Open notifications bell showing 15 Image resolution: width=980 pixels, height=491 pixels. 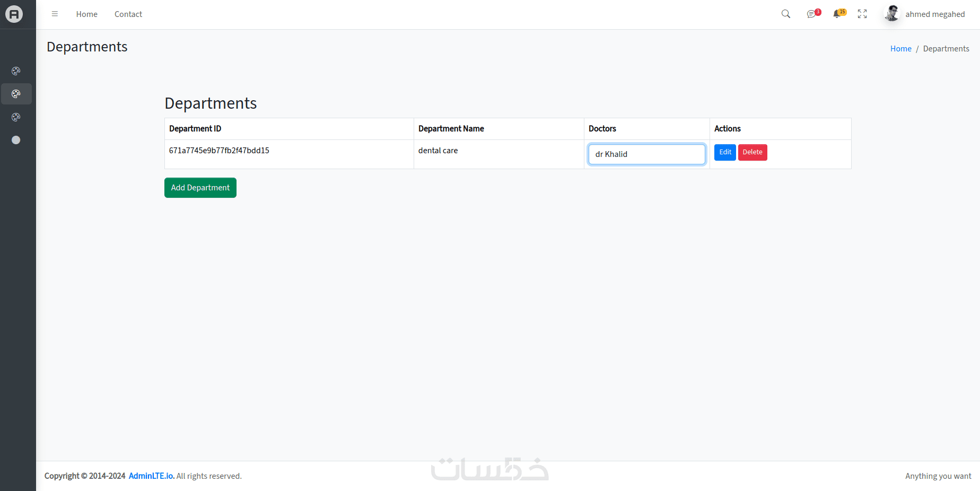pos(837,14)
